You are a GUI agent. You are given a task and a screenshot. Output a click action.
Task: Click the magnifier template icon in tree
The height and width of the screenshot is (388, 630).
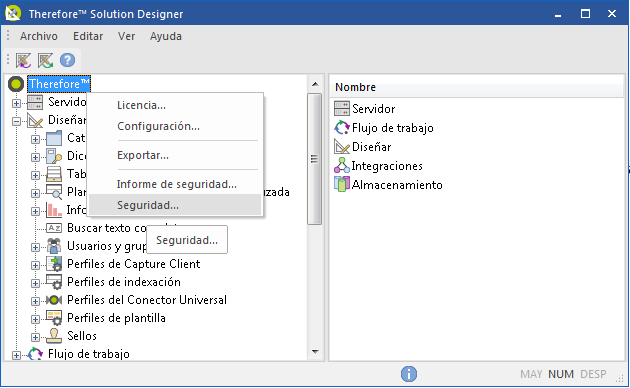tap(54, 192)
